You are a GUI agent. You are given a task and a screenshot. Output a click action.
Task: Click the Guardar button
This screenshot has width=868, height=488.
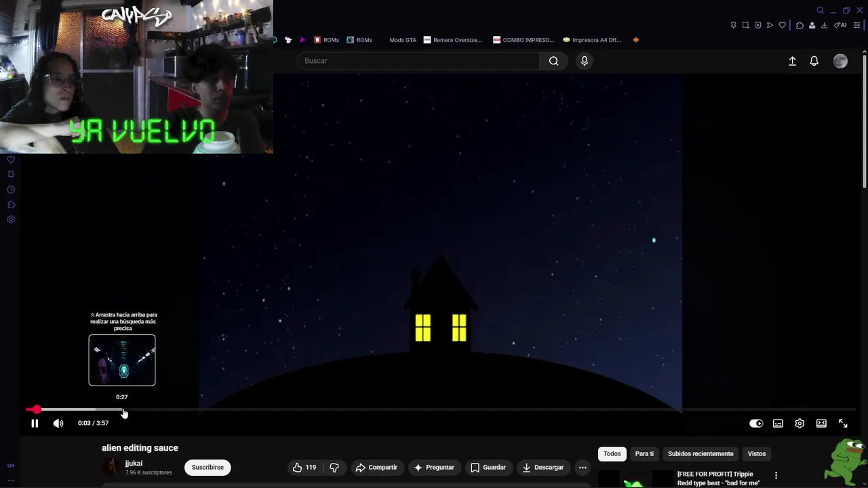click(488, 467)
